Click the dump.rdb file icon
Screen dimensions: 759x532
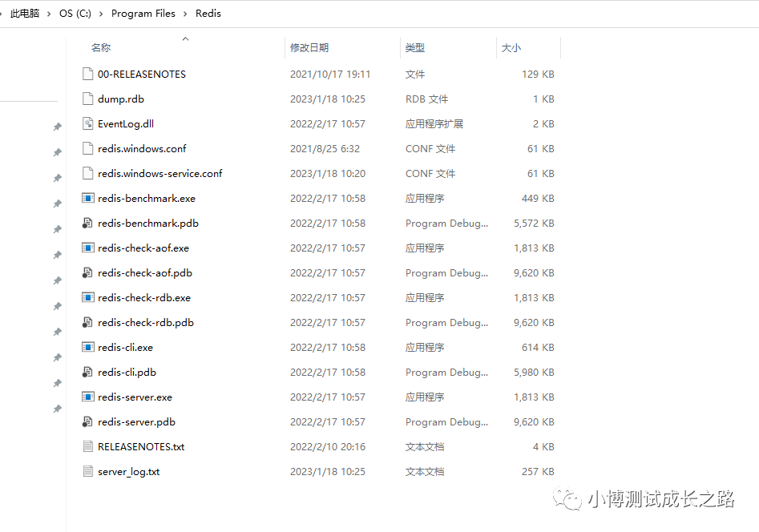coord(87,99)
